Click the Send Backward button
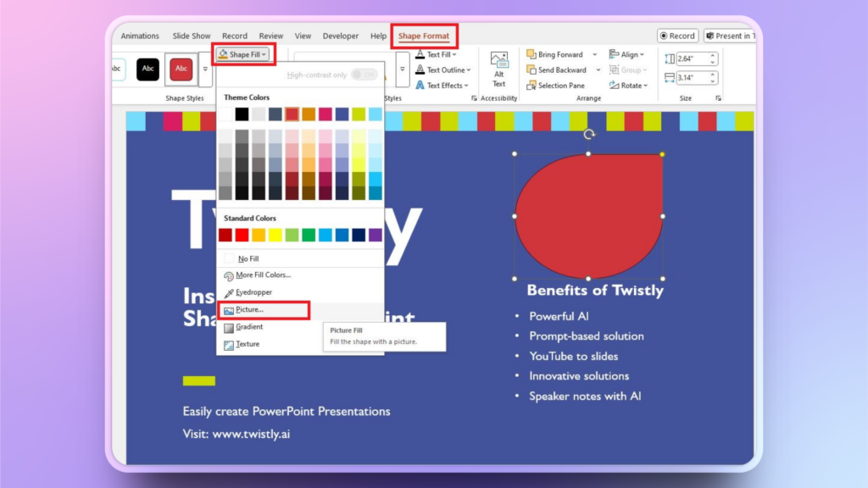Screen dimensions: 868x488 [x=561, y=70]
